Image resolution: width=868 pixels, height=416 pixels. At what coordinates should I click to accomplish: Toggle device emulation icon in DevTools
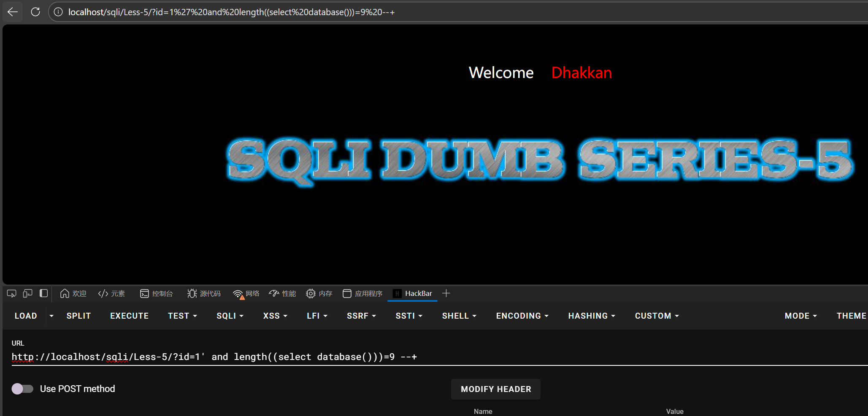click(27, 293)
